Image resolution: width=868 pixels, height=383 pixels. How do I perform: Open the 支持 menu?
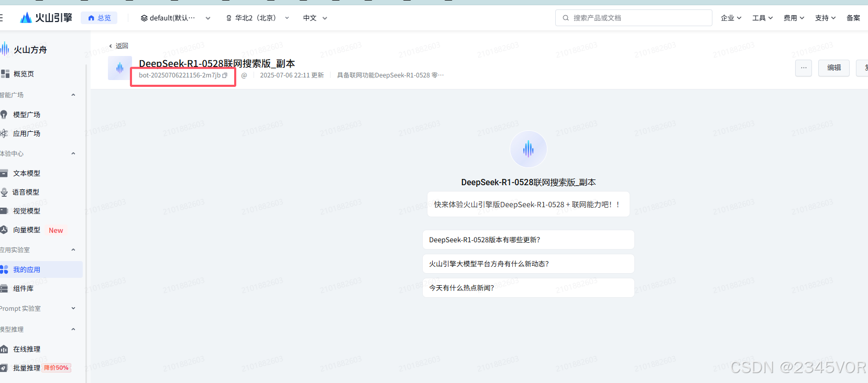click(x=825, y=18)
